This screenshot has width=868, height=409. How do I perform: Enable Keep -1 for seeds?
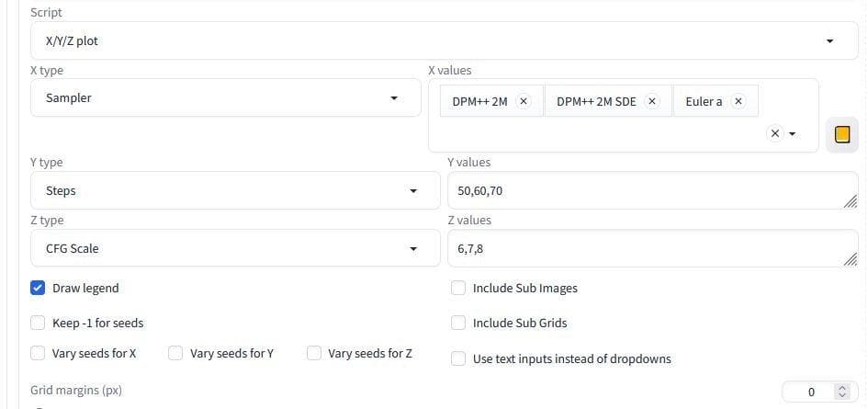point(38,324)
